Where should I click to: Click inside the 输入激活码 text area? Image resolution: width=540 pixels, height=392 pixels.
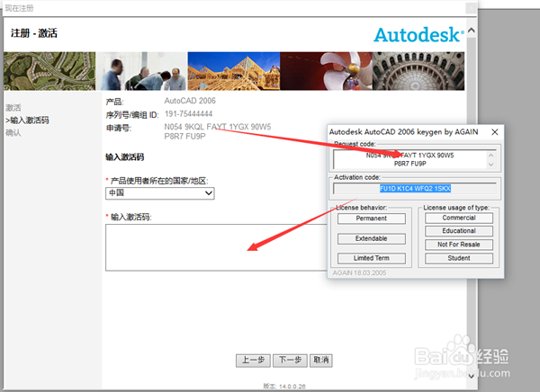click(x=216, y=247)
